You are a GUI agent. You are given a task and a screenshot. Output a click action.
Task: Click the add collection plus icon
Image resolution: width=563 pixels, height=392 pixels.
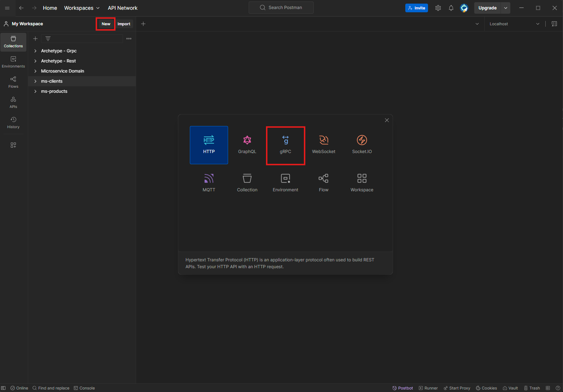click(x=35, y=39)
